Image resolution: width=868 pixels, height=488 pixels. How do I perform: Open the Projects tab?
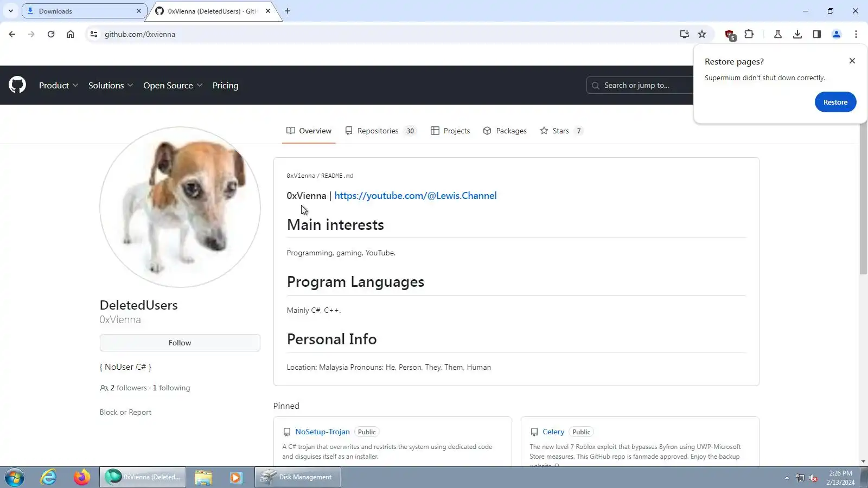(450, 131)
